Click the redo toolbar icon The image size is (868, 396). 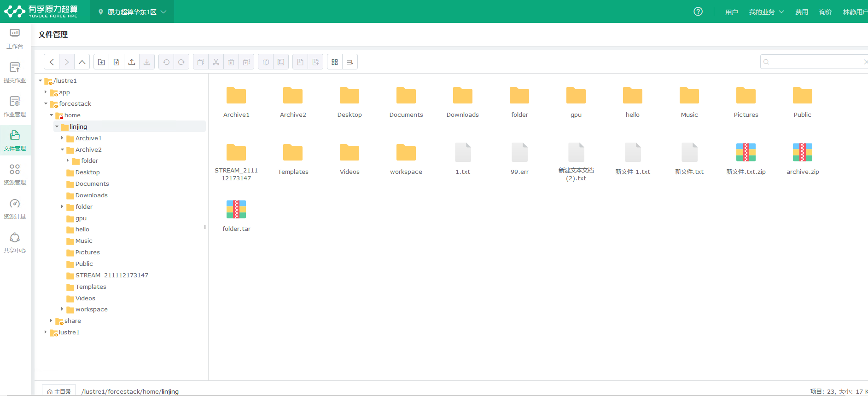click(181, 62)
